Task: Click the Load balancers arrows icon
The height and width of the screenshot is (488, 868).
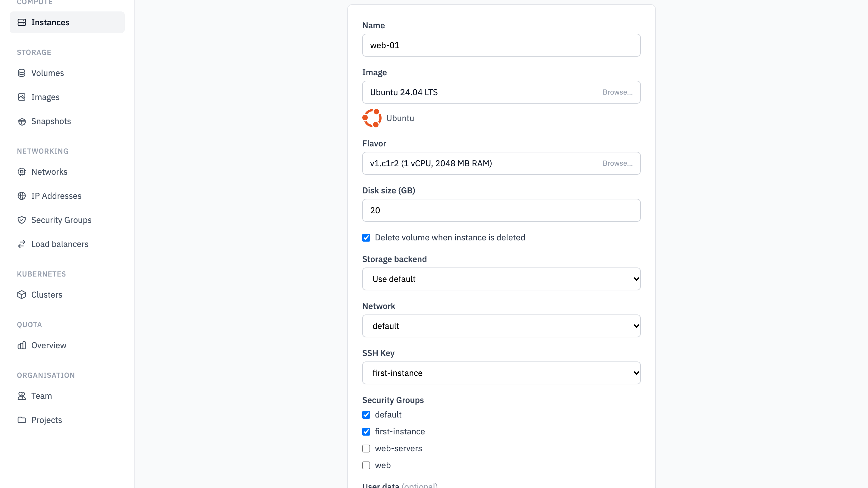Action: click(22, 244)
